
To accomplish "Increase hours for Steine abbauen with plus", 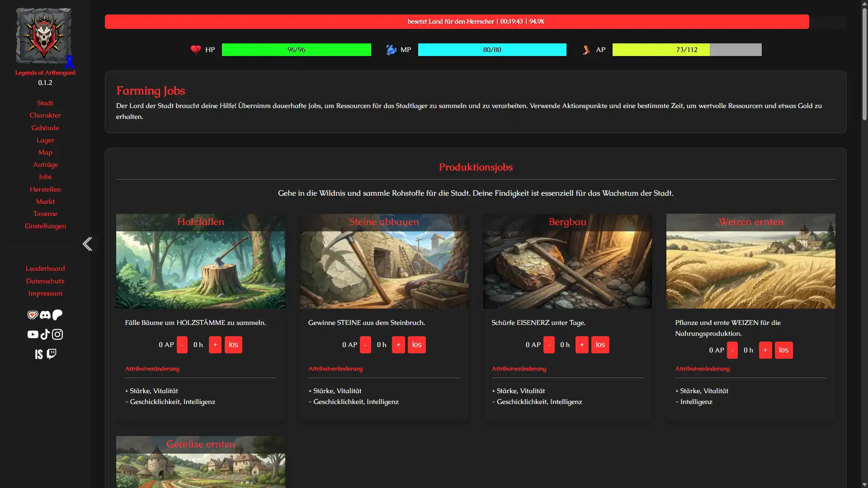I will pyautogui.click(x=398, y=344).
